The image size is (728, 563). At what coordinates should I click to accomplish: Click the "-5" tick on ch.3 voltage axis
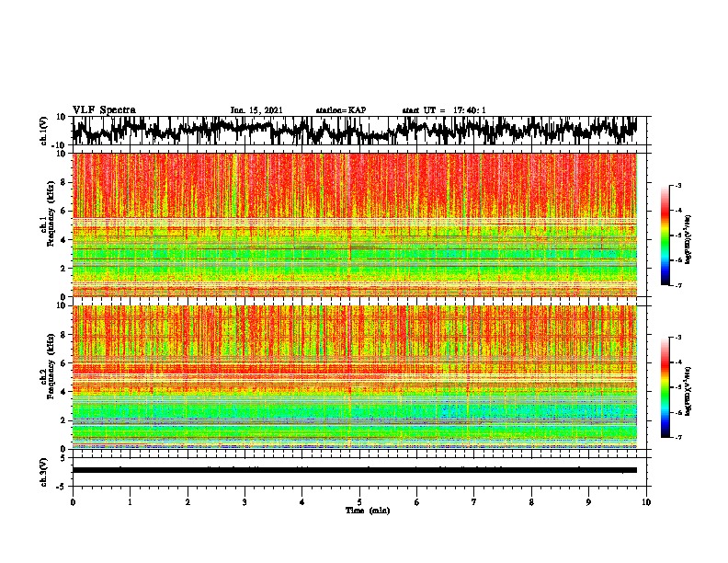pyautogui.click(x=62, y=487)
